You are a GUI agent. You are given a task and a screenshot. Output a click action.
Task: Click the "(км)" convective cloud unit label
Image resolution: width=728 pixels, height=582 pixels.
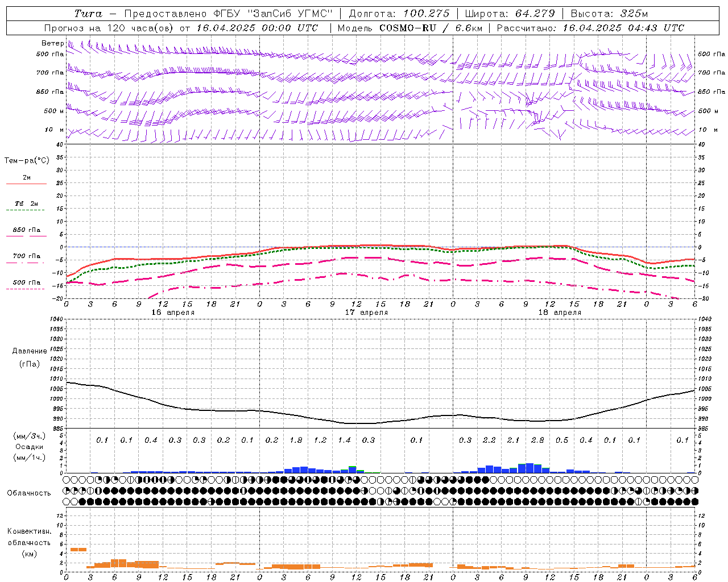coord(29,554)
